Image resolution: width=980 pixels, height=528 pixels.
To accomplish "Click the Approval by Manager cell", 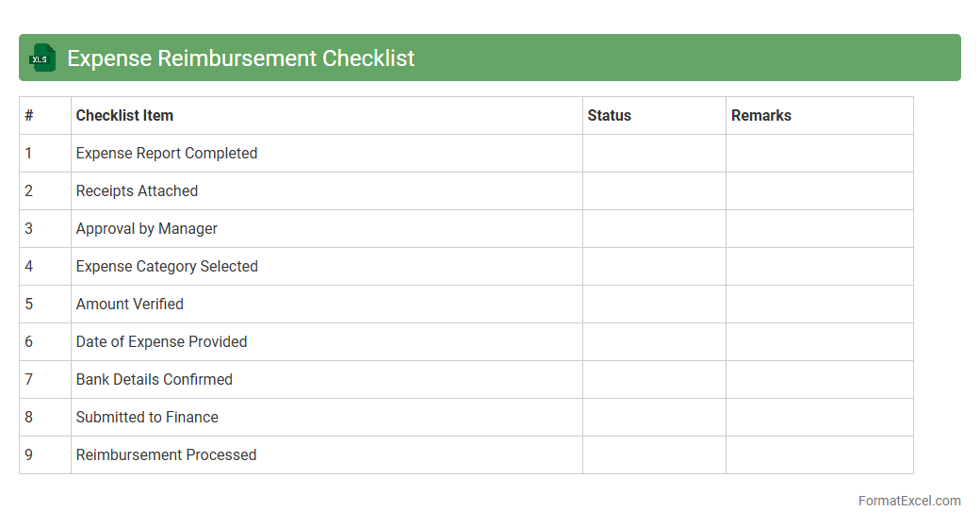I will click(x=146, y=229).
